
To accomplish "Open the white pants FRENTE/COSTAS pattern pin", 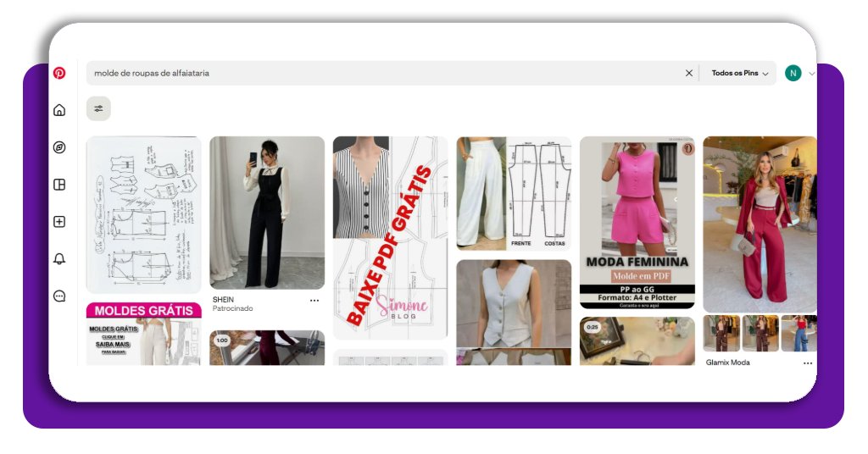I will [514, 193].
